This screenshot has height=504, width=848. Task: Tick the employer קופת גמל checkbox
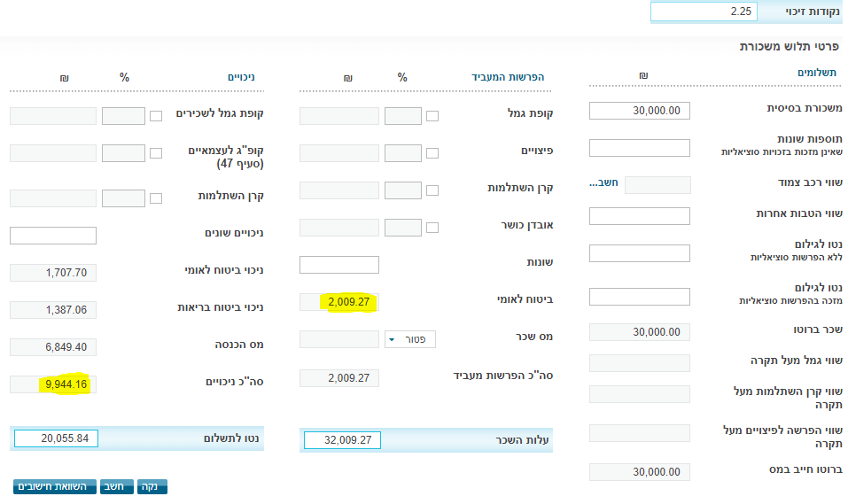[x=432, y=116]
